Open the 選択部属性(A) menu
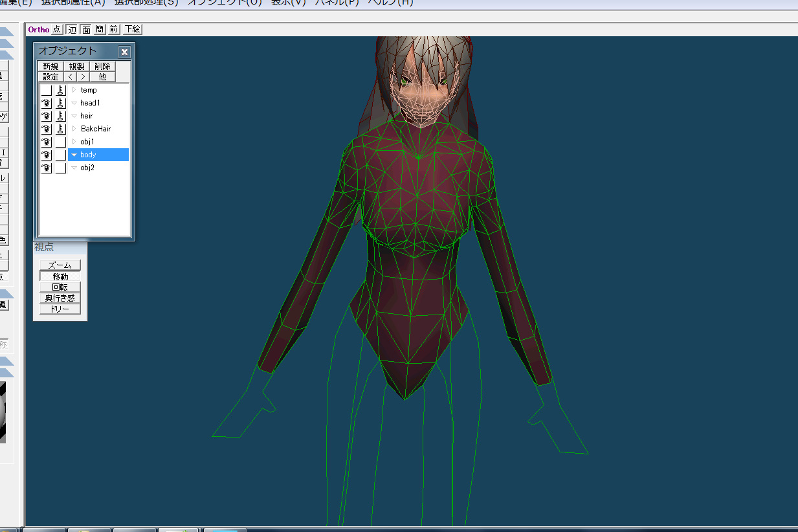798x532 pixels. coord(73,3)
